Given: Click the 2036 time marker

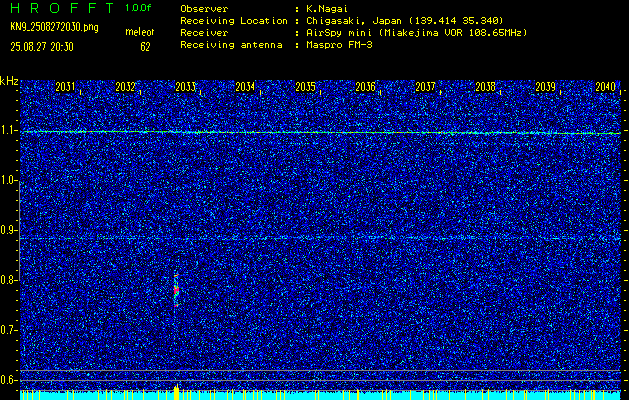Looking at the screenshot, I should 365,87.
